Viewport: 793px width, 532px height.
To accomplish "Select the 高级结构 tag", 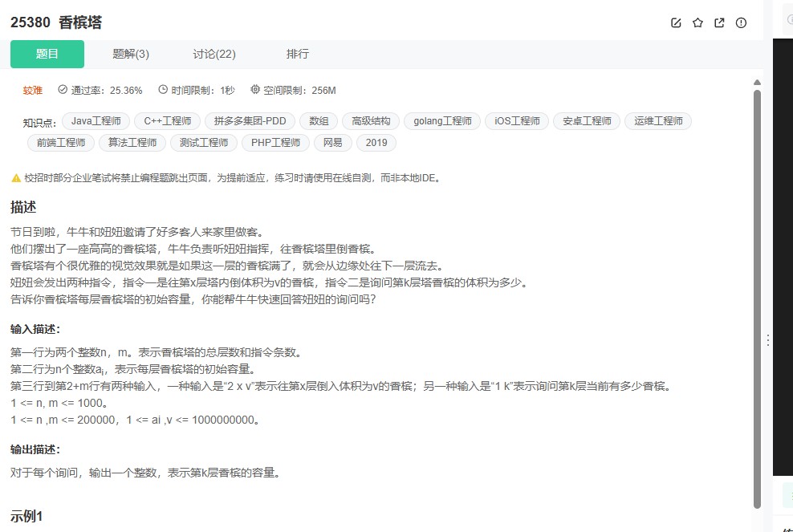I will [x=371, y=121].
